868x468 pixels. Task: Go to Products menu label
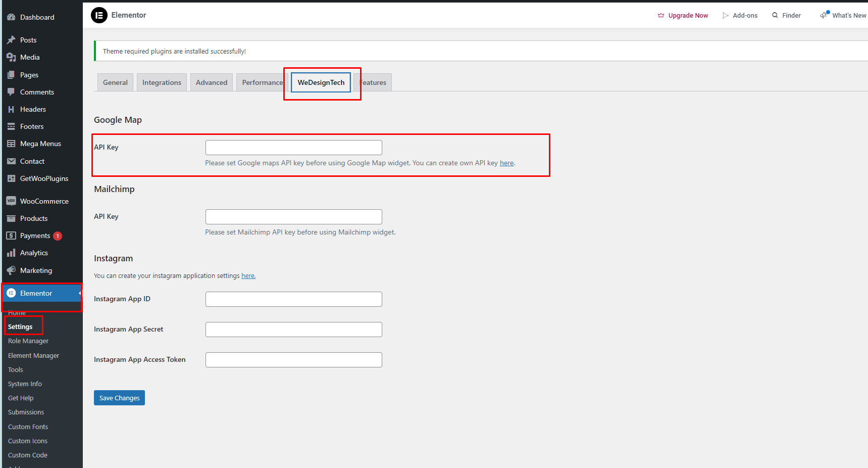(34, 218)
